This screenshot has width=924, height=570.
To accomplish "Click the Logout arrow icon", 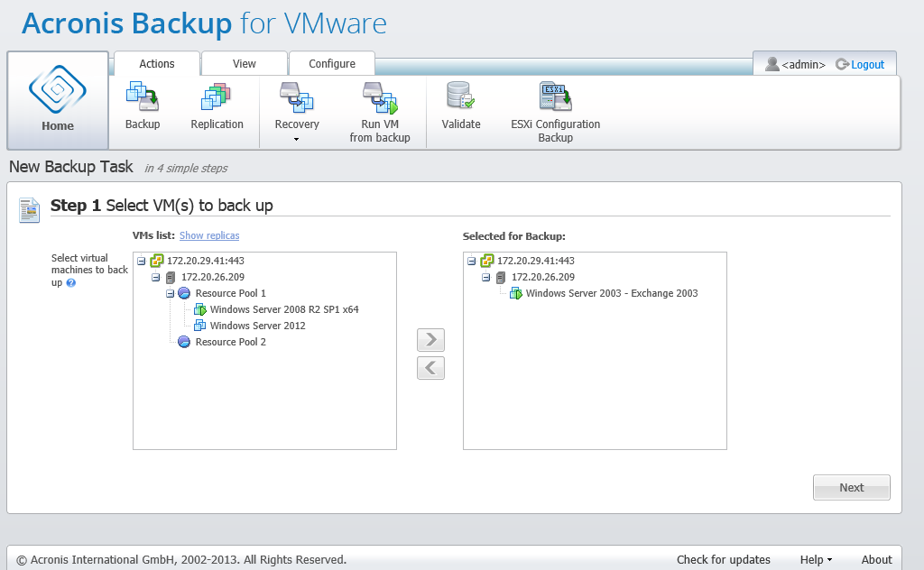I will coord(842,64).
